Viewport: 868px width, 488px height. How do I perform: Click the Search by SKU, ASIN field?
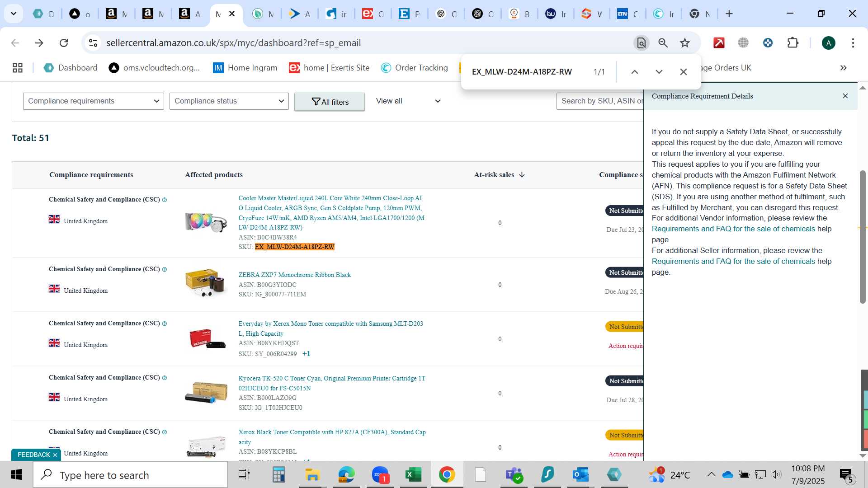point(600,101)
